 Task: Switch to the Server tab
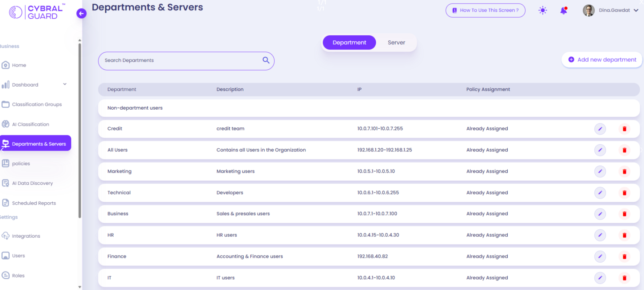click(396, 43)
